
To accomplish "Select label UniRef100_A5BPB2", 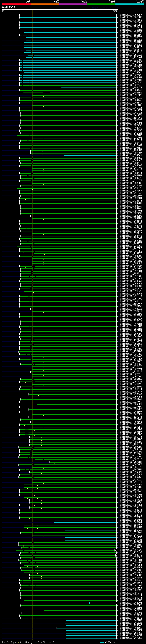I will pos(131,352).
